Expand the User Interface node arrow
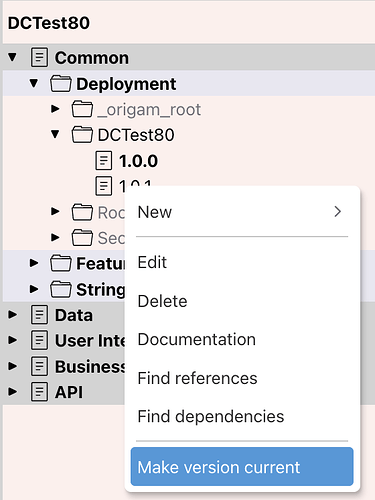This screenshot has width=375, height=500. tap(12, 340)
